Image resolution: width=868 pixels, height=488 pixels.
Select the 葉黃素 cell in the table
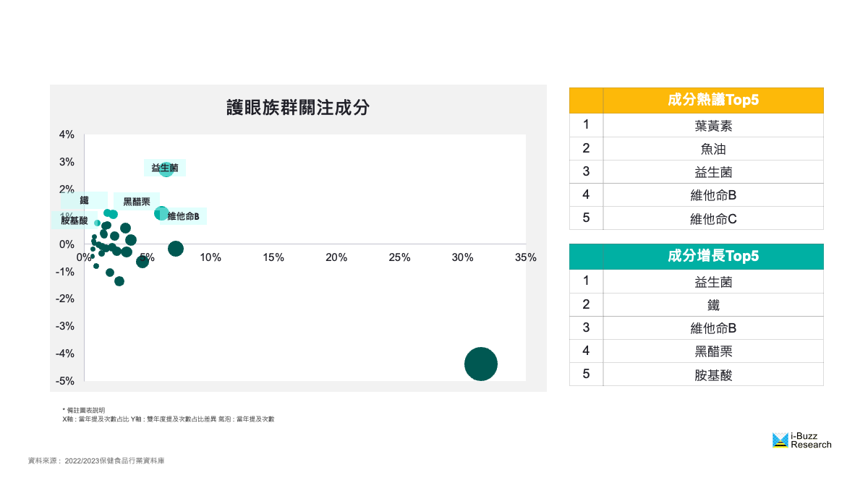tap(712, 126)
